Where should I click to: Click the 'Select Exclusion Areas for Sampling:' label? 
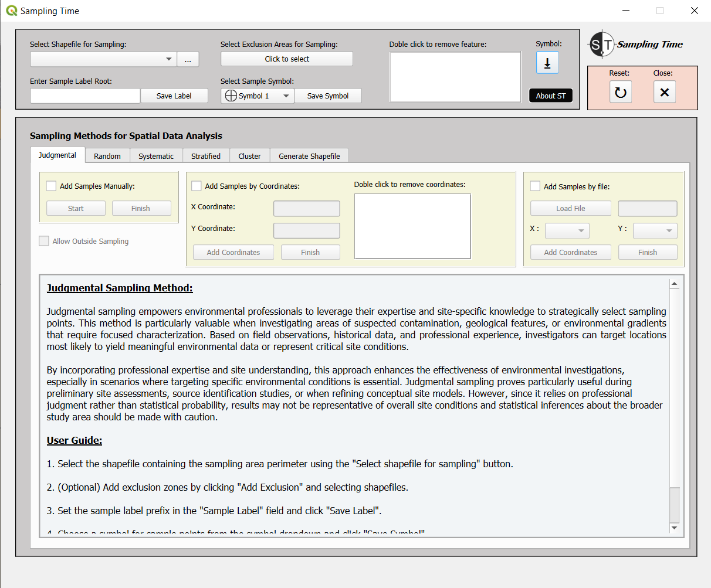279,44
